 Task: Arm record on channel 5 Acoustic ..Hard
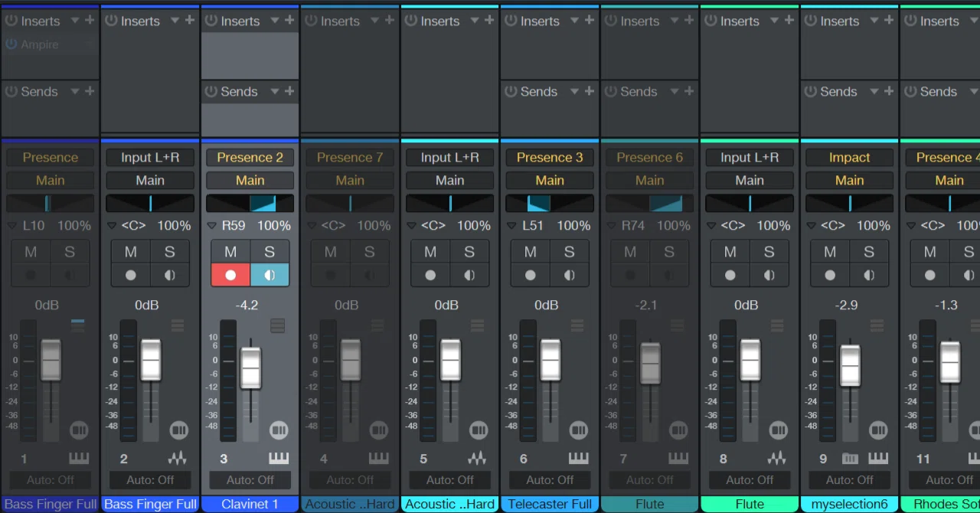point(430,275)
